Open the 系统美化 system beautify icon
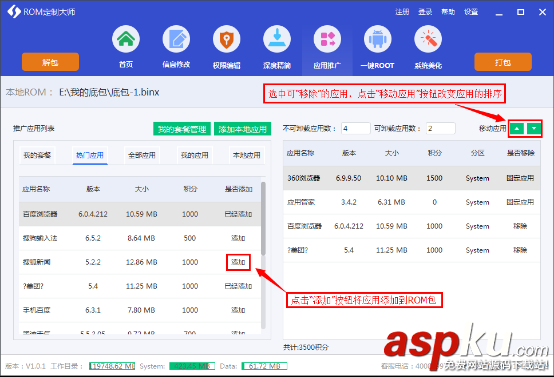 click(428, 39)
